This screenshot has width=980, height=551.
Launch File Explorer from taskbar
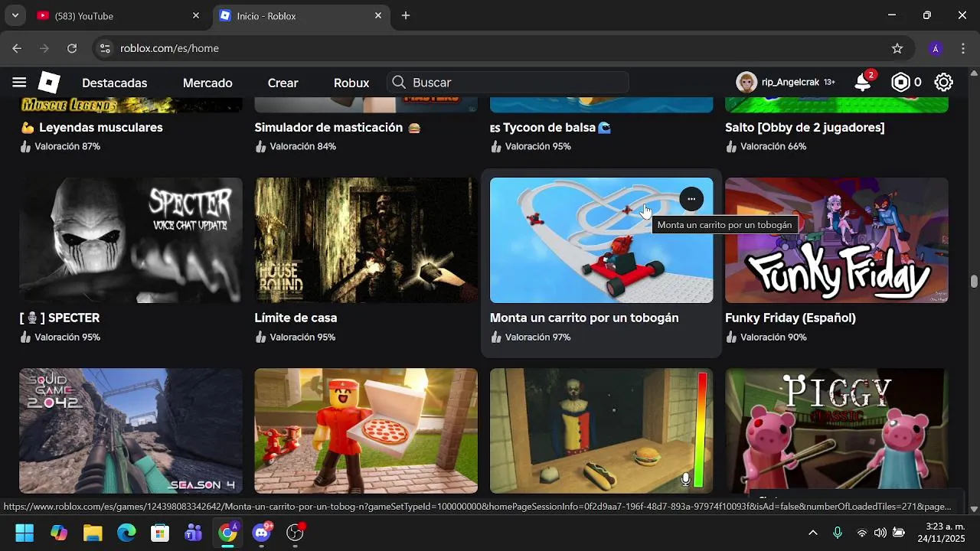click(93, 533)
